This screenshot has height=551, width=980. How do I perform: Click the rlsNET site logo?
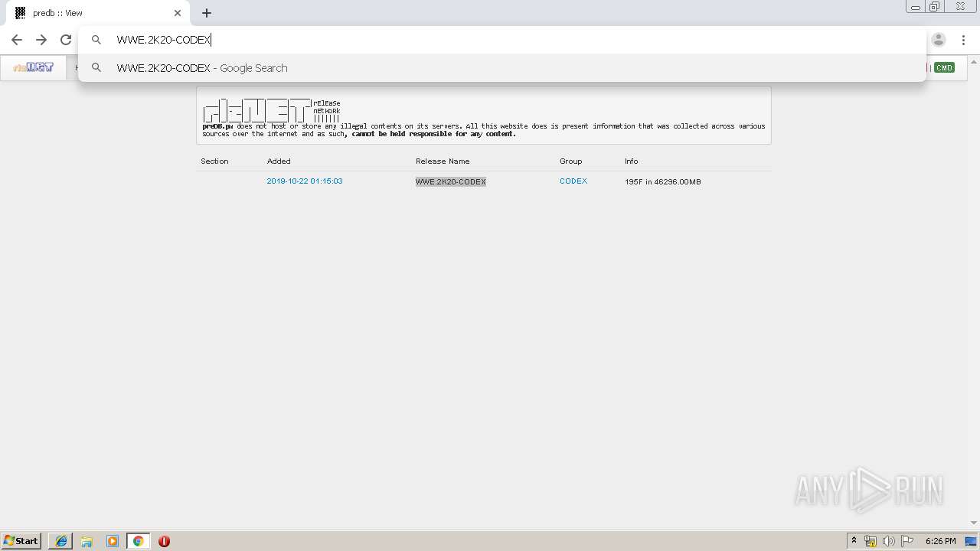(33, 67)
